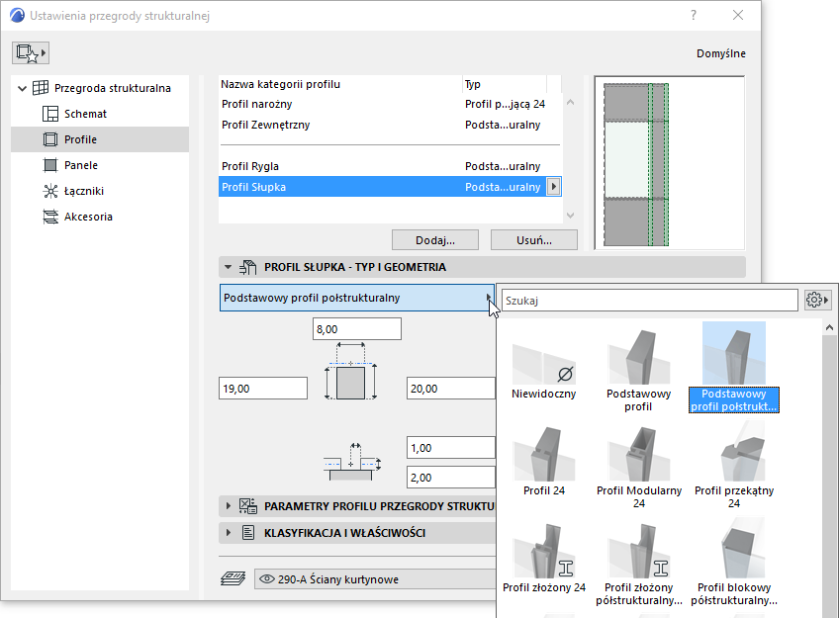Click the Usuń... button

533,240
